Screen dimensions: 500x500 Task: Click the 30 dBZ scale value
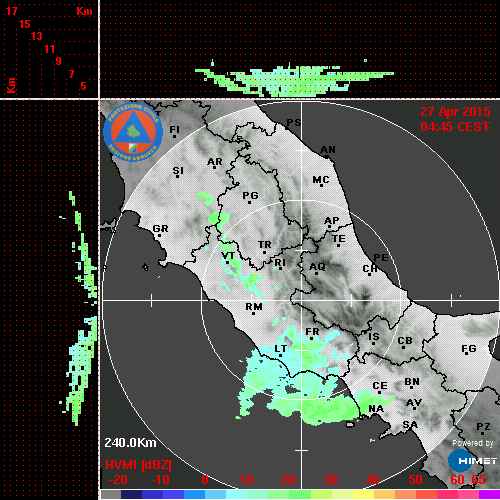(x=330, y=480)
